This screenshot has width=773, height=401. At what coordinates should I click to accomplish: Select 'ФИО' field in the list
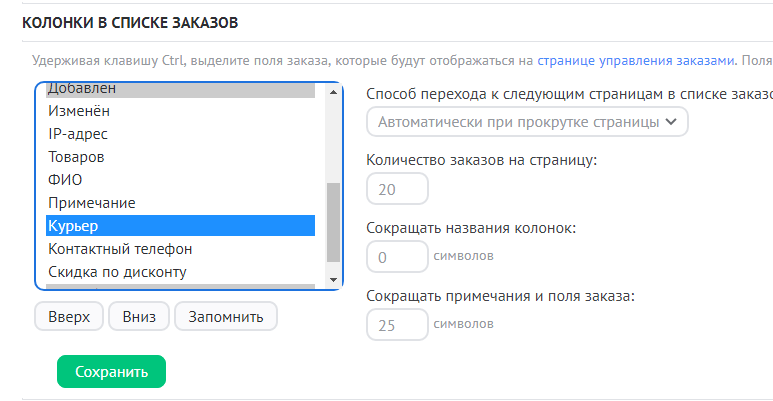pos(65,180)
